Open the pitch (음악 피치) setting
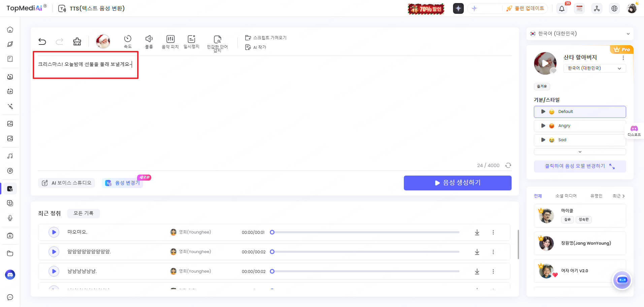The image size is (644, 307). click(170, 41)
